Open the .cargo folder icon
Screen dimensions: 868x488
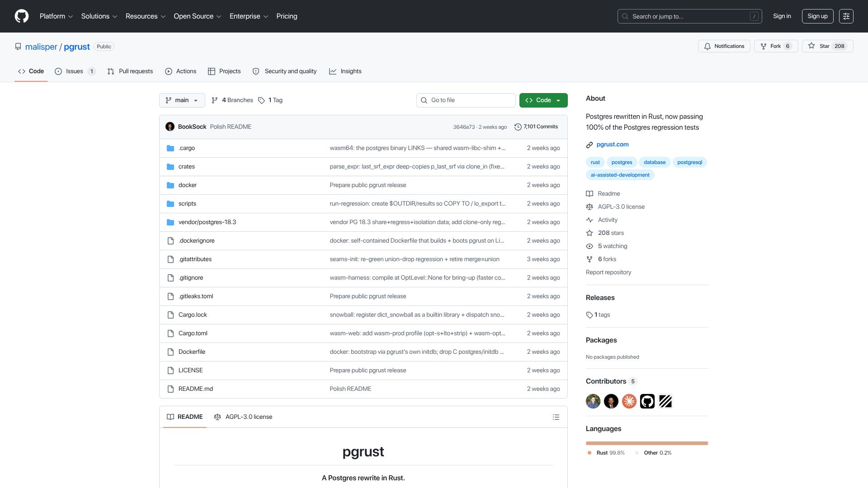170,148
